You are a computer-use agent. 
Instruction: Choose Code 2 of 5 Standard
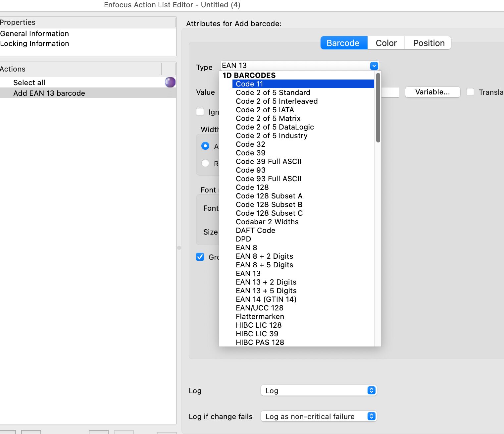[x=273, y=92]
